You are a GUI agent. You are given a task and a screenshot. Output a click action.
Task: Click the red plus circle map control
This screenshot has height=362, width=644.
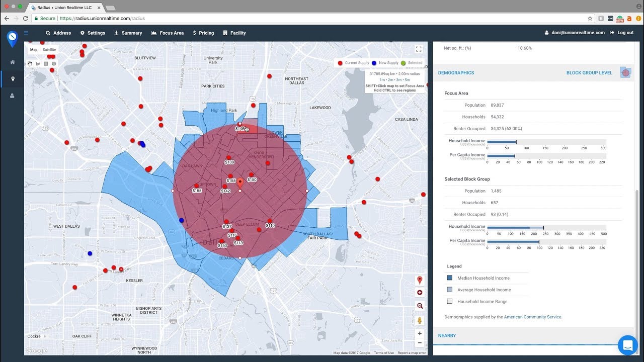[x=420, y=293]
